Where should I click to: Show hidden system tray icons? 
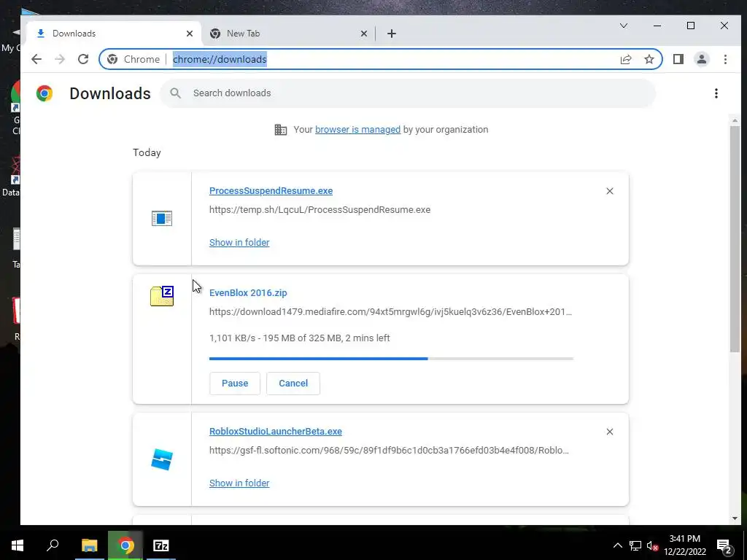[617, 545]
